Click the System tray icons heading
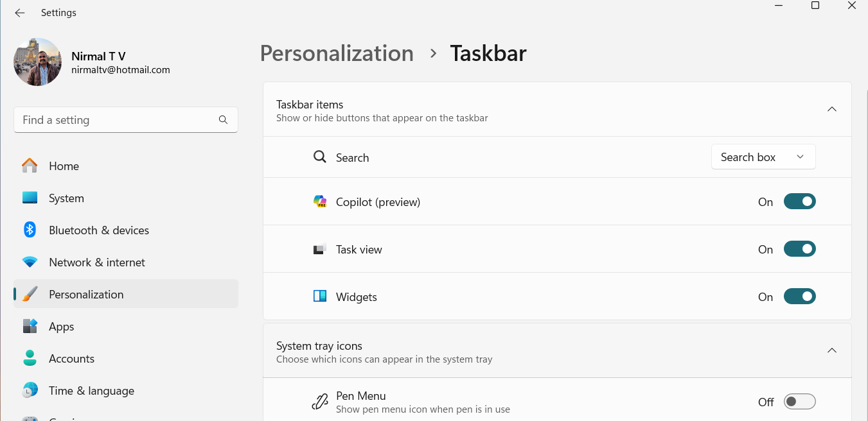The height and width of the screenshot is (421, 868). 319,346
